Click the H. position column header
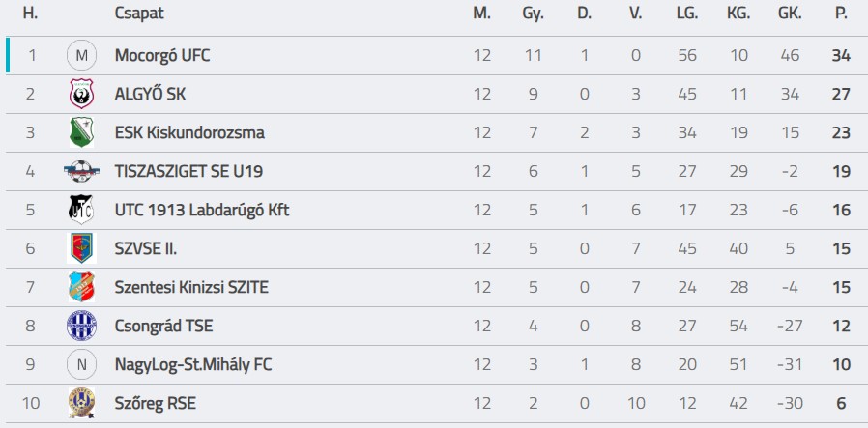The image size is (868, 428). [x=31, y=14]
